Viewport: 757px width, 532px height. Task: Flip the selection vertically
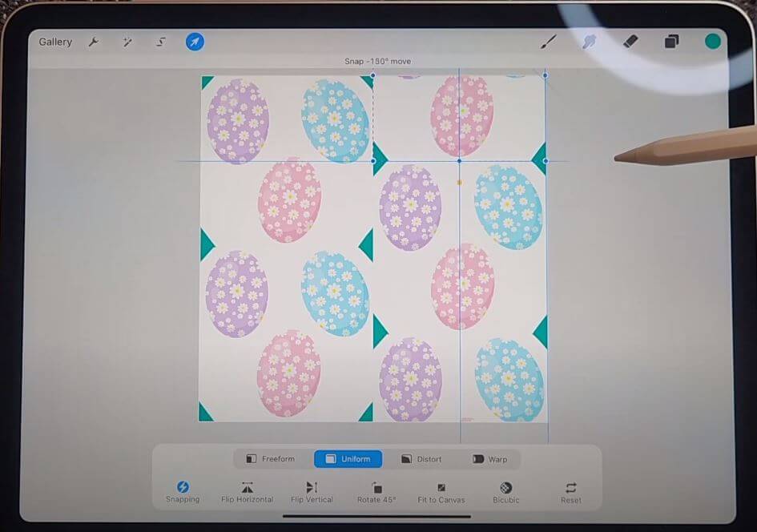tap(312, 492)
